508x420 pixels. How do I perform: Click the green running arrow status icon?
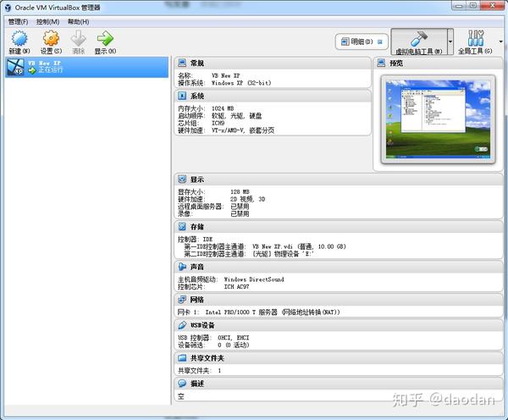32,70
